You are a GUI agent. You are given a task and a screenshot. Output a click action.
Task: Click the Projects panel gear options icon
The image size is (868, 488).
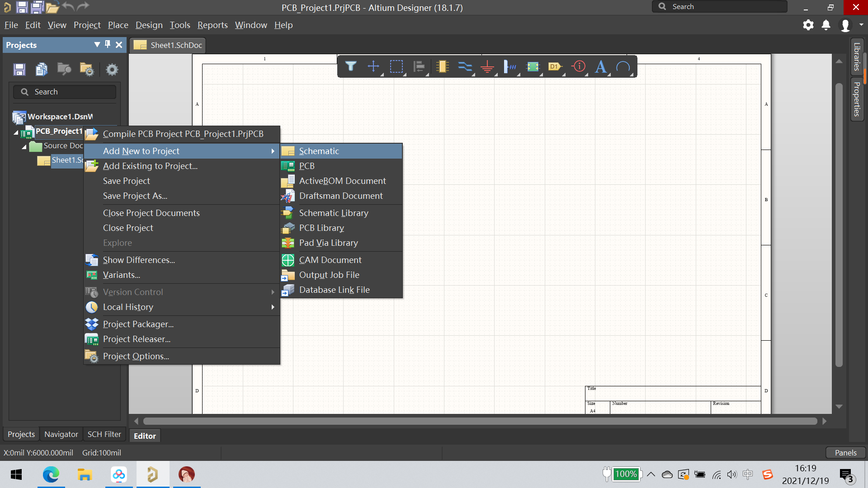tap(112, 70)
